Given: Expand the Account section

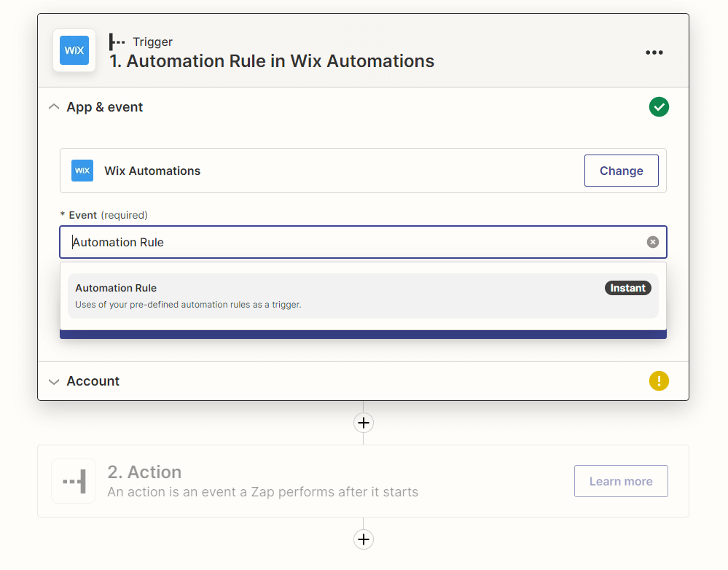Looking at the screenshot, I should tap(54, 381).
